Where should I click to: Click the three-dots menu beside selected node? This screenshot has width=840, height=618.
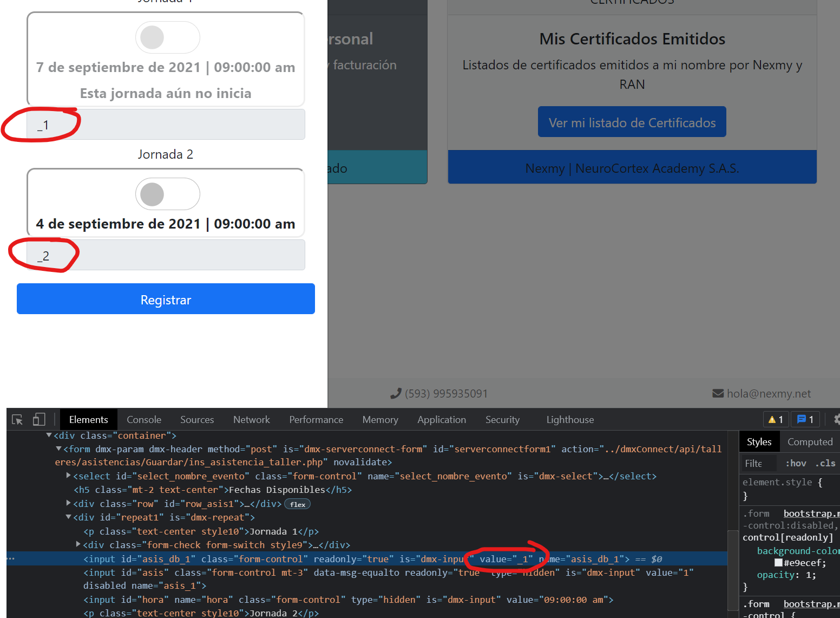tap(11, 559)
